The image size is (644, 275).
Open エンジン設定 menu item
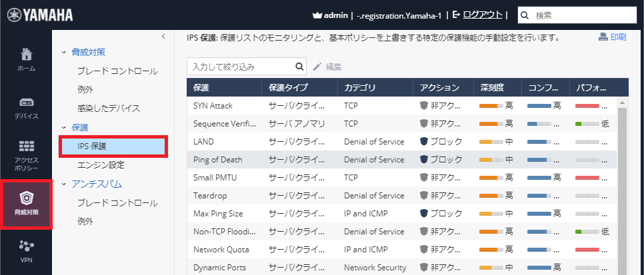click(x=101, y=164)
